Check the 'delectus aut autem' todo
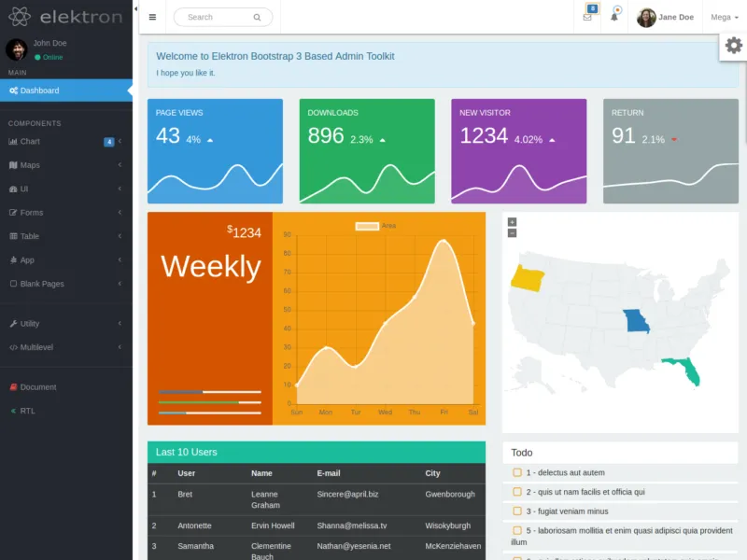This screenshot has width=747, height=560. click(517, 472)
